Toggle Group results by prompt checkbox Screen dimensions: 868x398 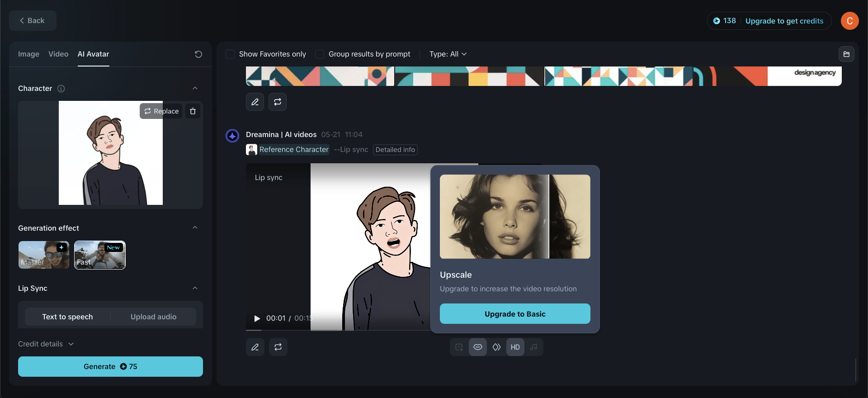320,54
